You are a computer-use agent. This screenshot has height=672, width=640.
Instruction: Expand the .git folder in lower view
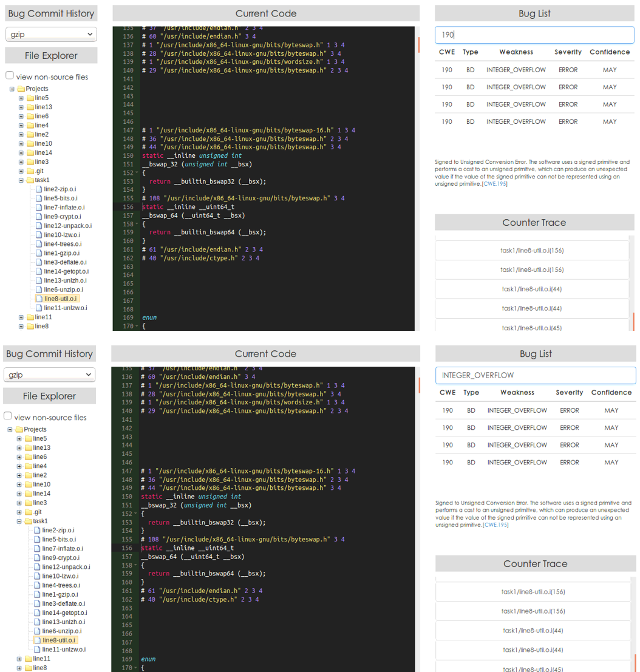pyautogui.click(x=19, y=512)
